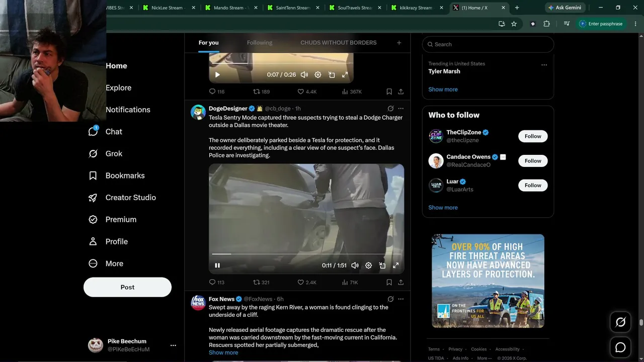Share the DogeDesigner post

tap(401, 283)
